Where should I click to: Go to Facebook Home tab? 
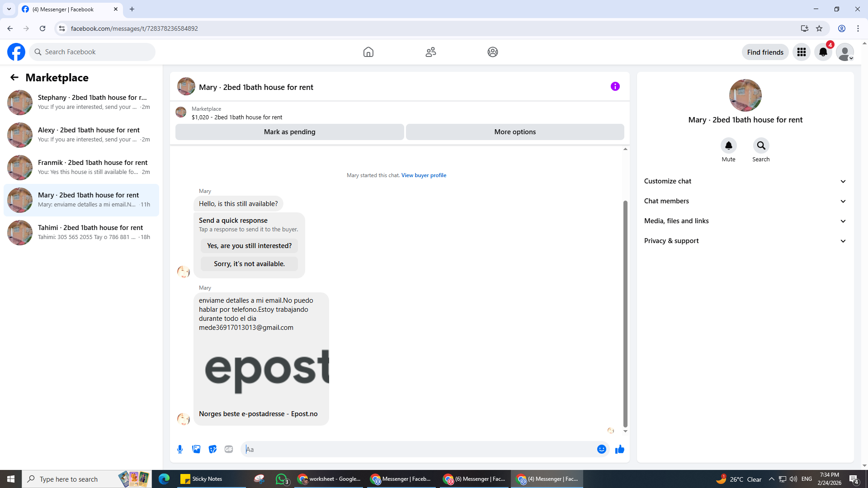[368, 52]
